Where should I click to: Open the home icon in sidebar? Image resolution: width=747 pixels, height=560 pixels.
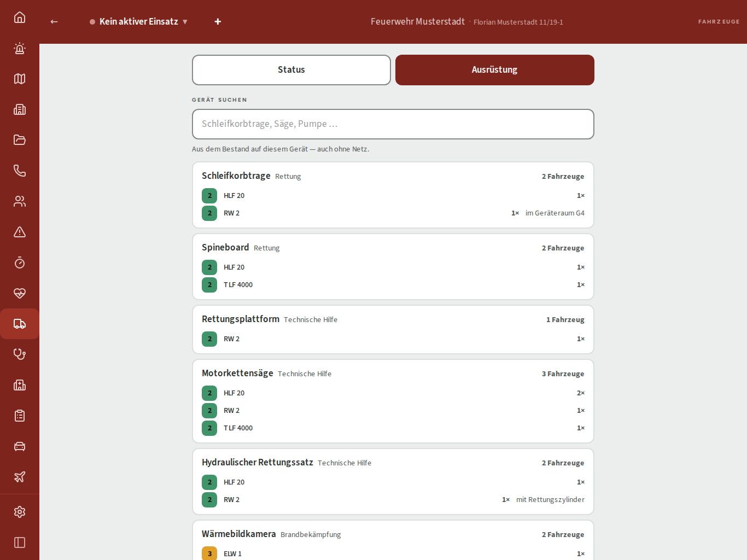(20, 17)
